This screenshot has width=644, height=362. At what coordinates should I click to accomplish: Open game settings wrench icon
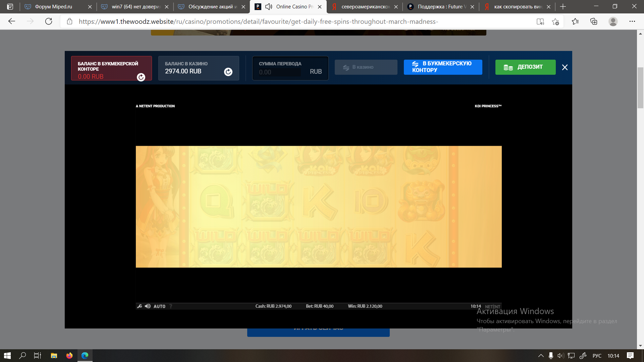140,306
